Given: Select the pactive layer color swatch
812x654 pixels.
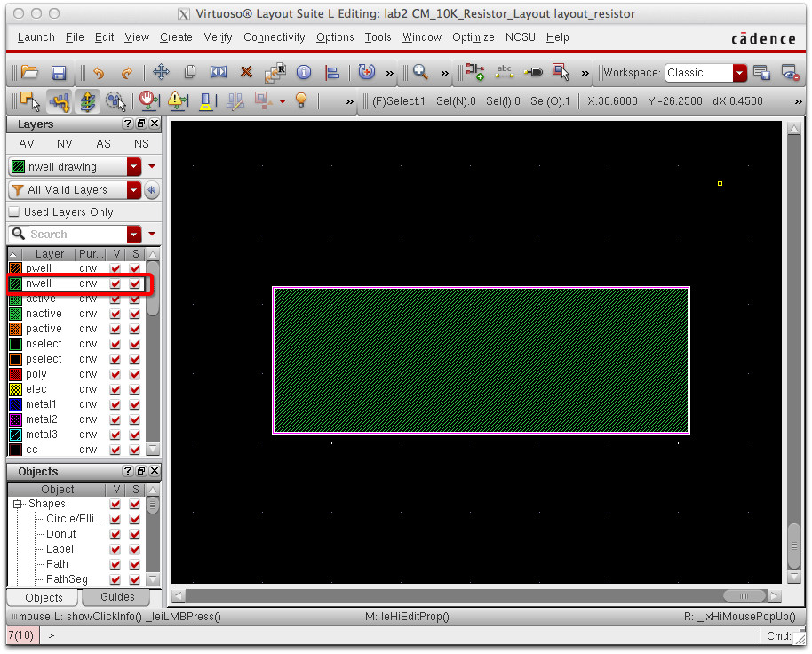Looking at the screenshot, I should tap(15, 329).
